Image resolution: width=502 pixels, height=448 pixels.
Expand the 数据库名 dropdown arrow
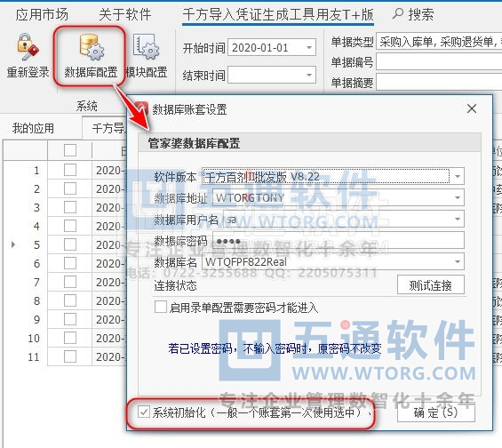(458, 261)
